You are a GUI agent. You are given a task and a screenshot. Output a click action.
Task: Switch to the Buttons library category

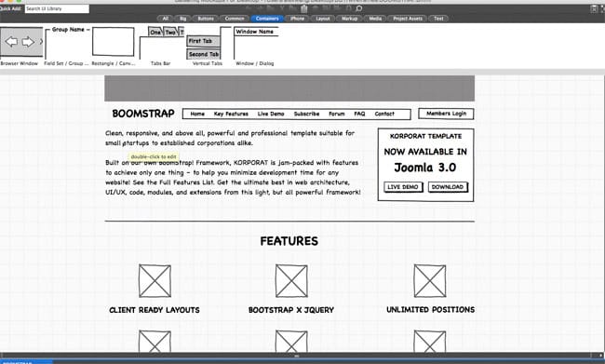coord(206,19)
